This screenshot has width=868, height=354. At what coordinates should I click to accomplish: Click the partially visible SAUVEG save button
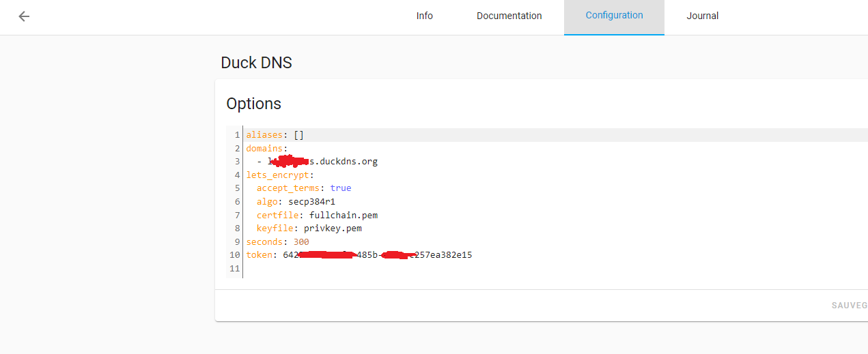pyautogui.click(x=850, y=306)
